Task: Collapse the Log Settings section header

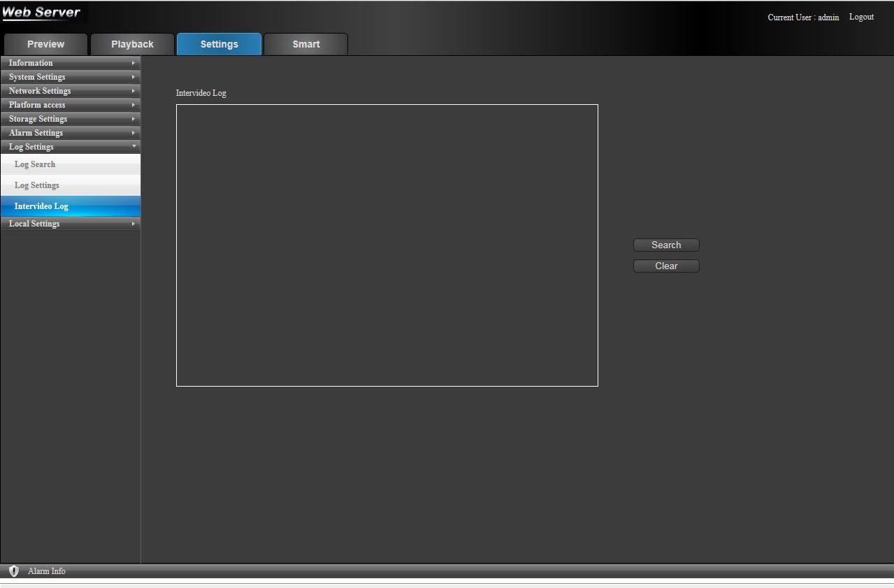Action: pos(70,147)
